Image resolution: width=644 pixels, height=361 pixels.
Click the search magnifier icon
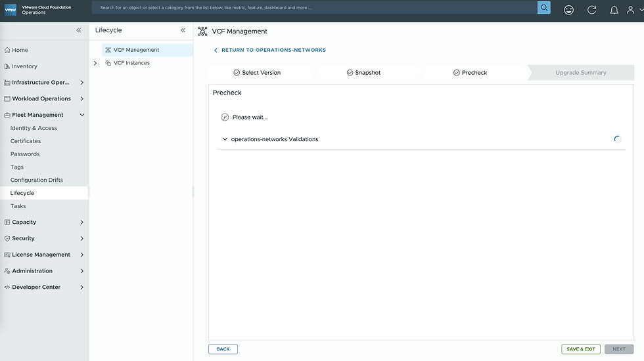544,8
